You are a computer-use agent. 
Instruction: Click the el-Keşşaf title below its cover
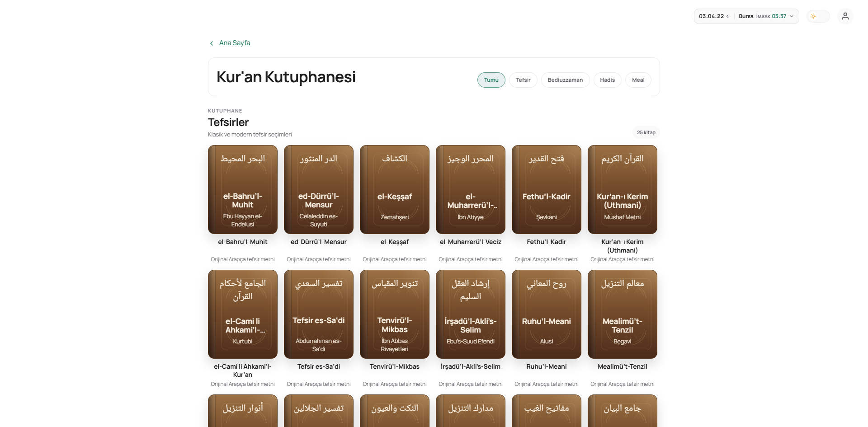[x=395, y=242]
